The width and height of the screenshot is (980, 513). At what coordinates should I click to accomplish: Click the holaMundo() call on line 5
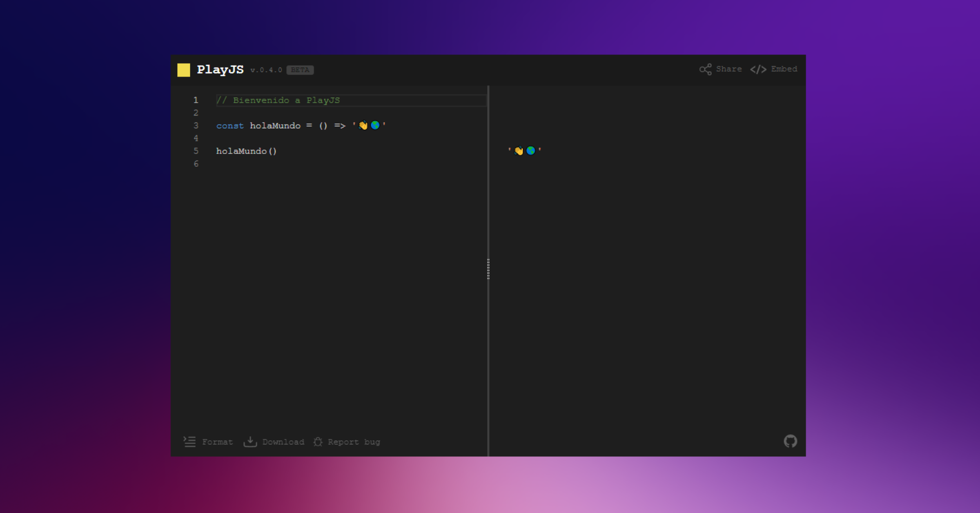pyautogui.click(x=247, y=151)
